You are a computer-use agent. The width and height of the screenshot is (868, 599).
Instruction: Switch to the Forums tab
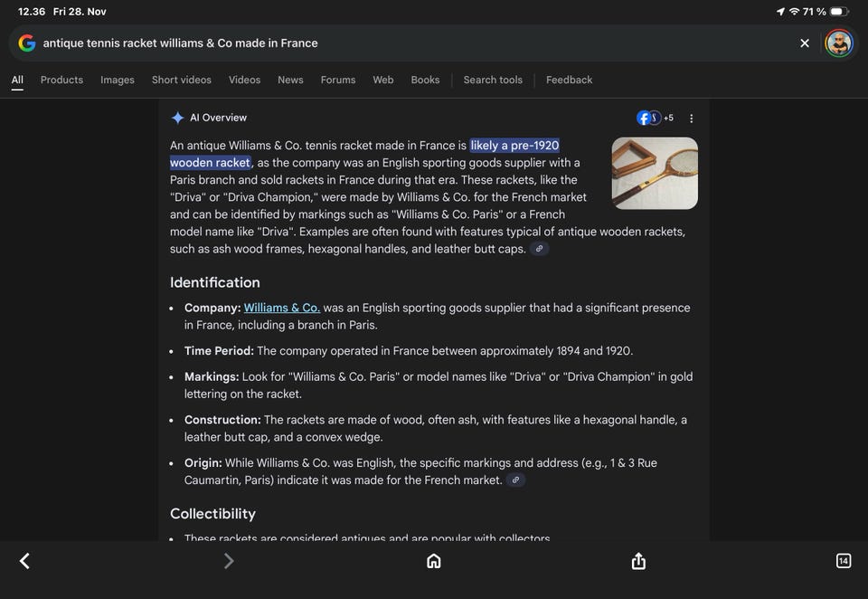tap(337, 80)
